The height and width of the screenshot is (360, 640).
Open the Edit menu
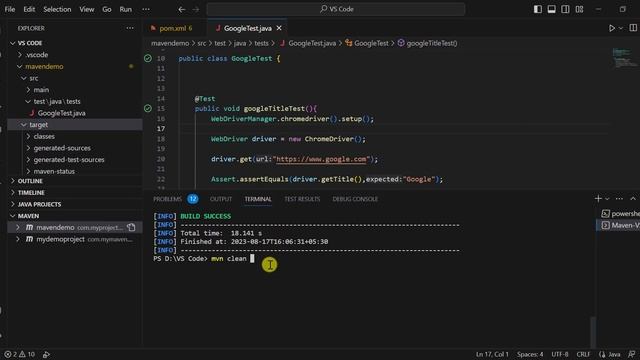pyautogui.click(x=29, y=9)
